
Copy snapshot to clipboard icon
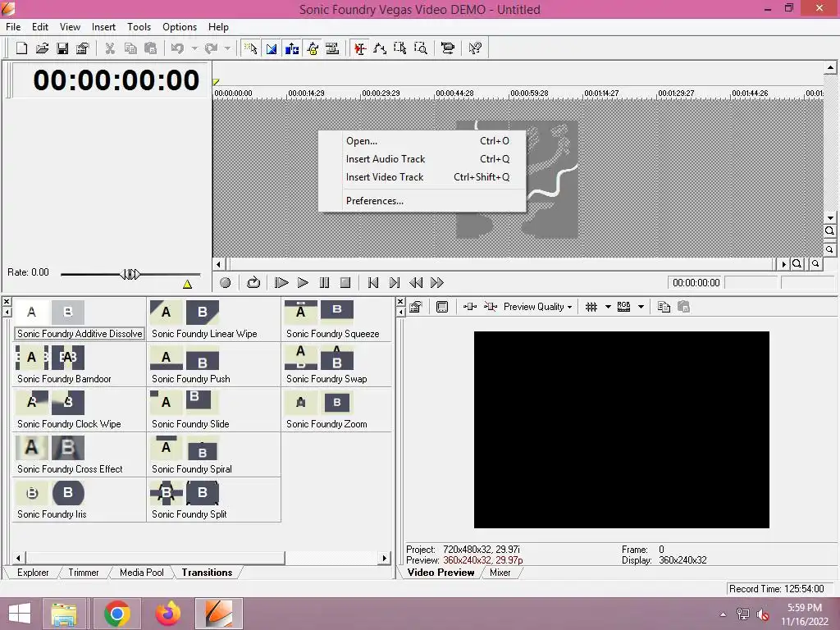pyautogui.click(x=664, y=307)
